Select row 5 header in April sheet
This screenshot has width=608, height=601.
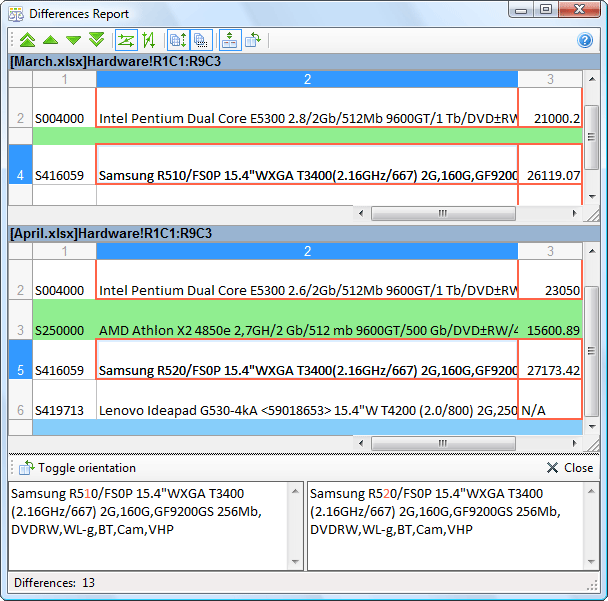(x=21, y=359)
